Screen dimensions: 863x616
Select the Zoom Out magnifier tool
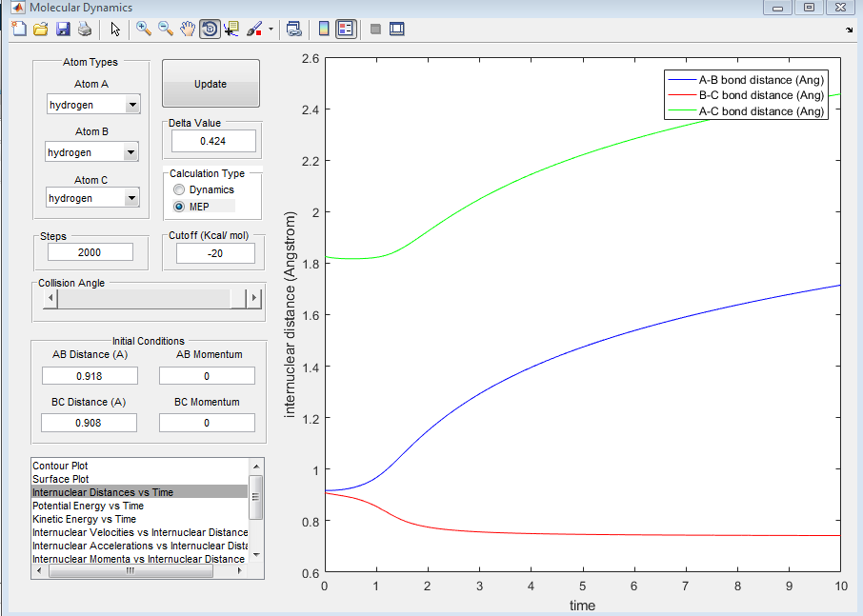click(166, 29)
